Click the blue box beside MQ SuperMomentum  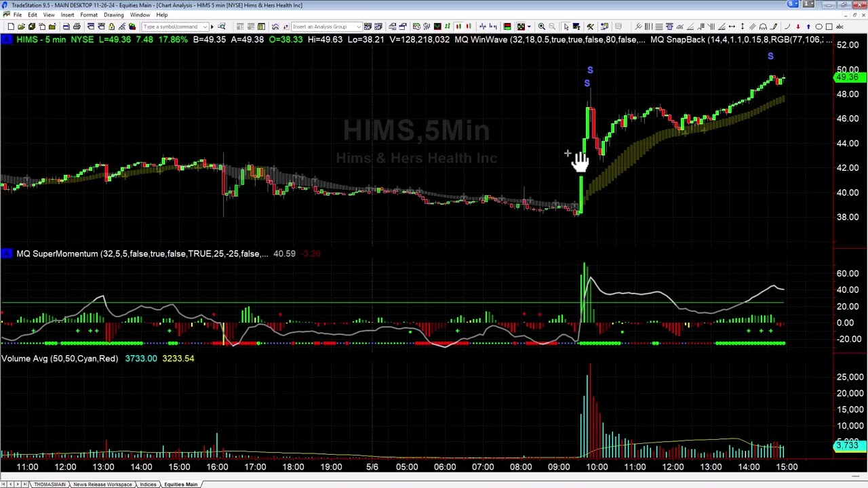(x=7, y=253)
